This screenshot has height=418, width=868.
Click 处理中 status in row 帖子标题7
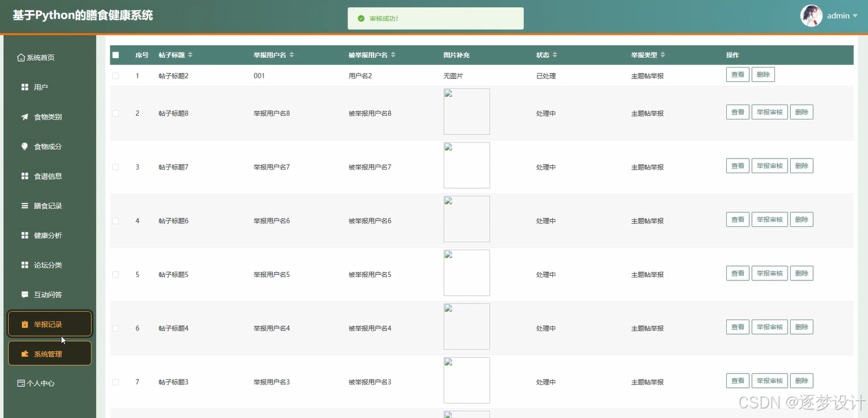(546, 167)
